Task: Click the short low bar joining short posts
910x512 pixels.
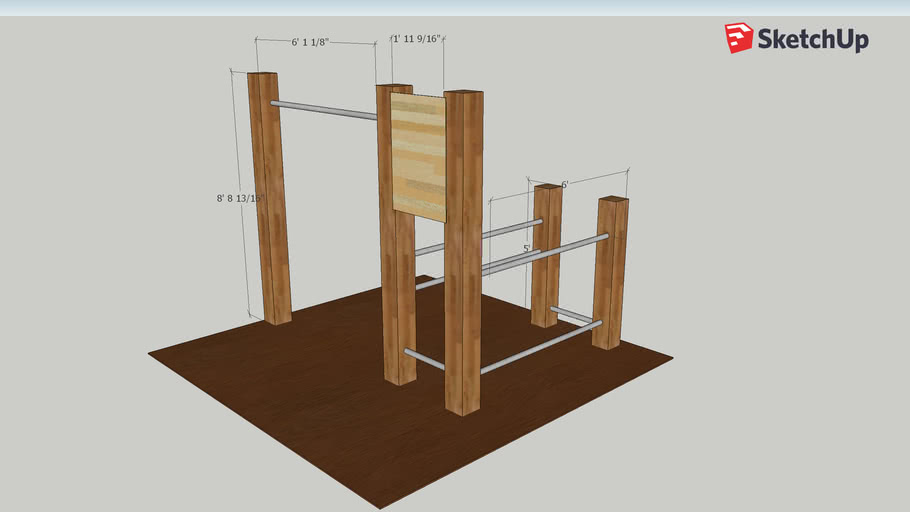Action: [573, 315]
